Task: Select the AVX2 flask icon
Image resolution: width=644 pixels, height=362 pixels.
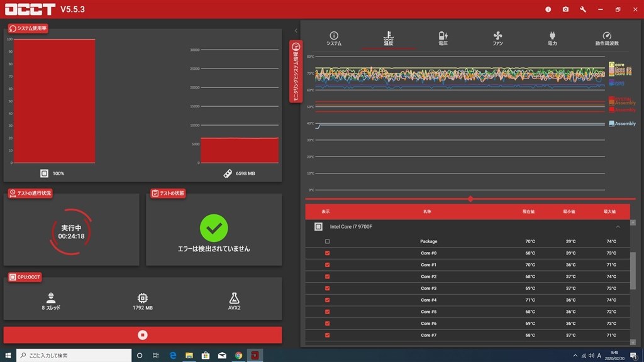Action: [x=234, y=298]
